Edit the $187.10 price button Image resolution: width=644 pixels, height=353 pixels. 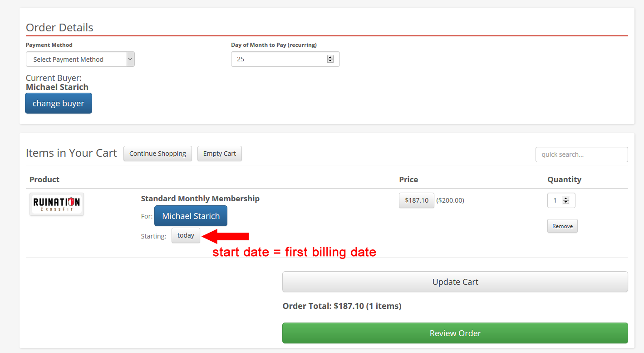click(416, 200)
